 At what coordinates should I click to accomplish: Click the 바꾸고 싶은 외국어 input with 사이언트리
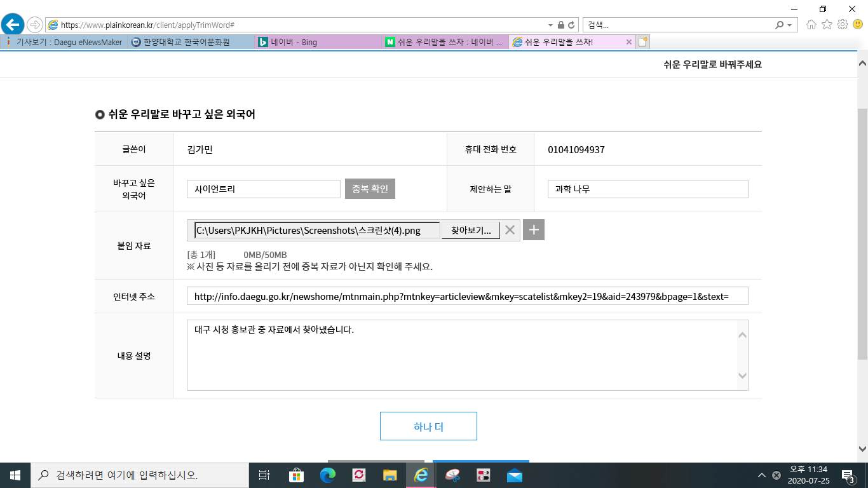tap(264, 189)
